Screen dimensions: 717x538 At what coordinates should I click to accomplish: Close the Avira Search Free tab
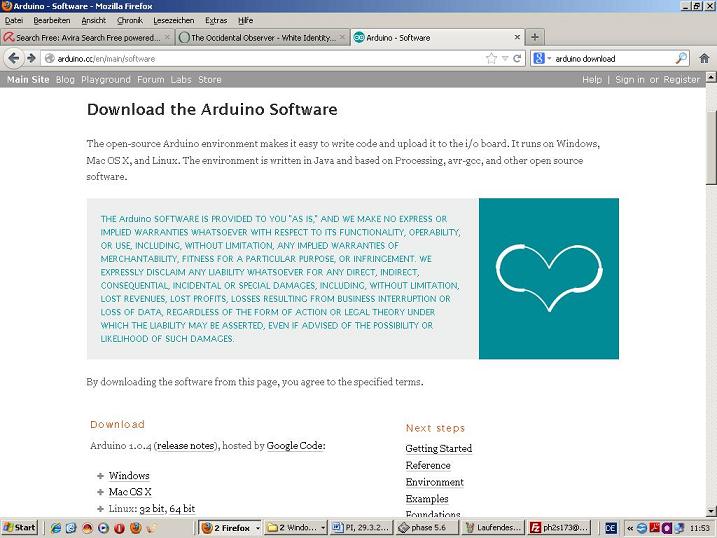[167, 37]
